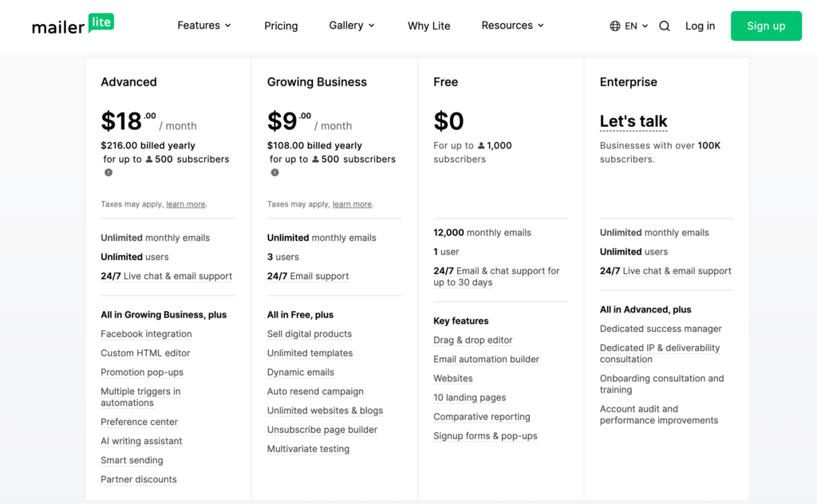Click the info icon below the Growing Business price
Viewport: 817px width, 504px height.
[274, 171]
